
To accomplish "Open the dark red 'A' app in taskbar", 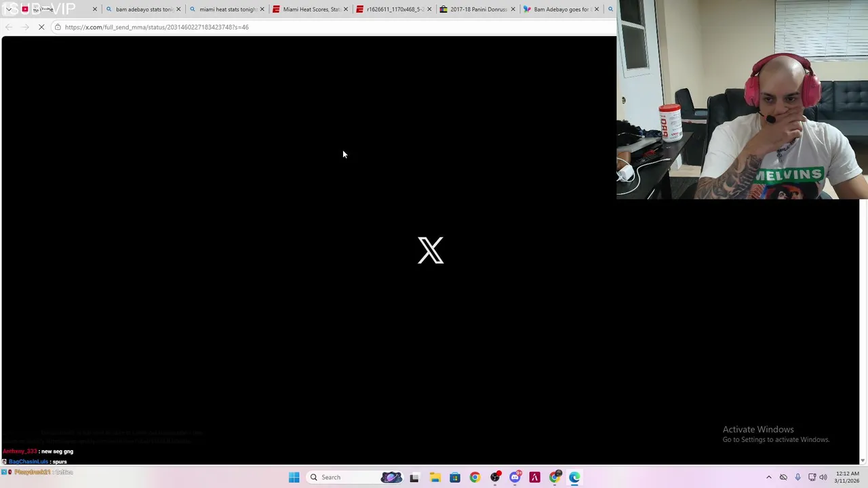I will 535,477.
